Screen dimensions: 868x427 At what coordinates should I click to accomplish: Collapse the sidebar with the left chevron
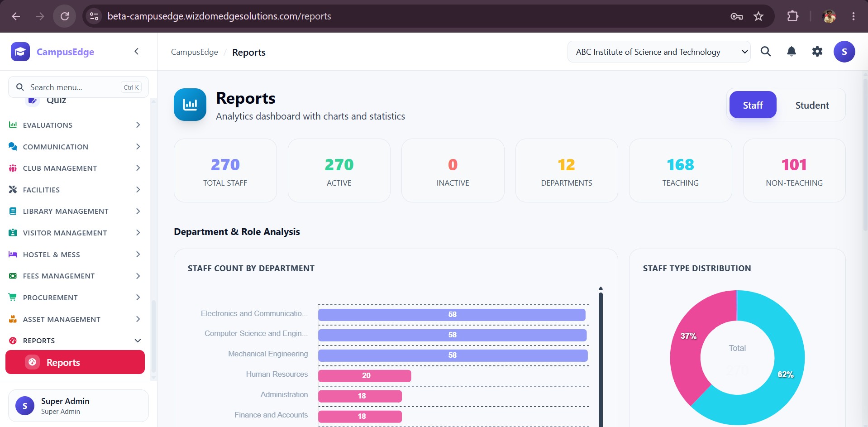[x=136, y=52]
